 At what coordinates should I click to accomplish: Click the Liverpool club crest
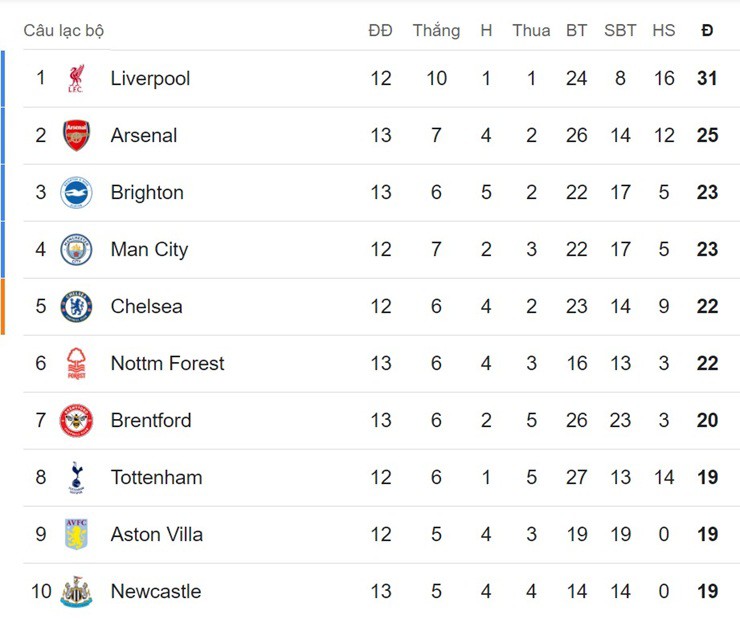(x=76, y=78)
